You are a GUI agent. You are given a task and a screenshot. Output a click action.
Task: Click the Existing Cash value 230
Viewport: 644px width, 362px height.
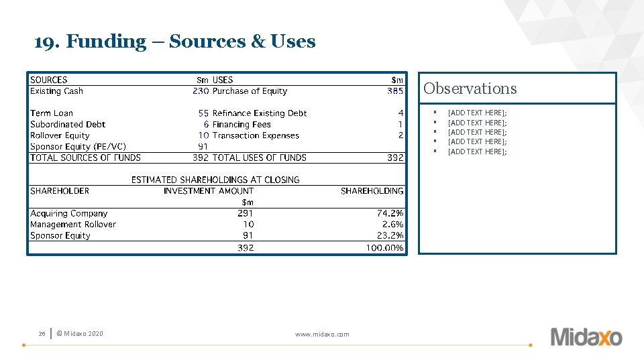[x=201, y=91]
